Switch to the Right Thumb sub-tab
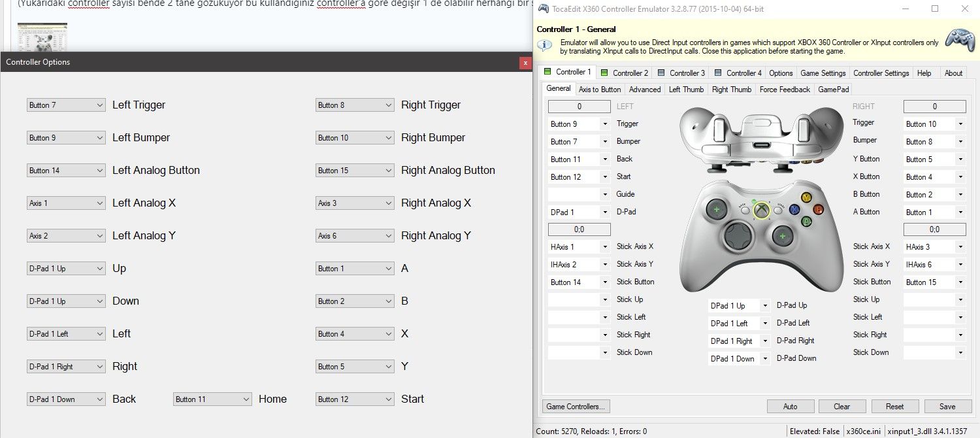Screen dimensions: 980x438 click(x=732, y=90)
